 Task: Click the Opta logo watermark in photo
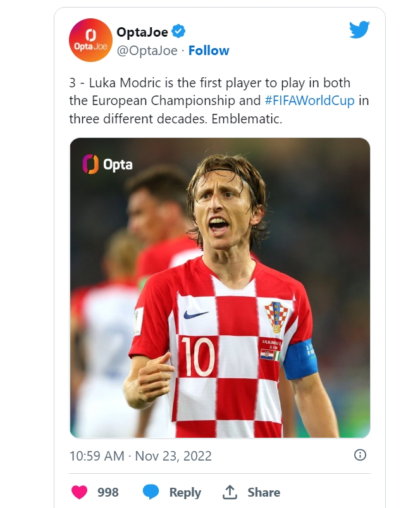pos(108,164)
